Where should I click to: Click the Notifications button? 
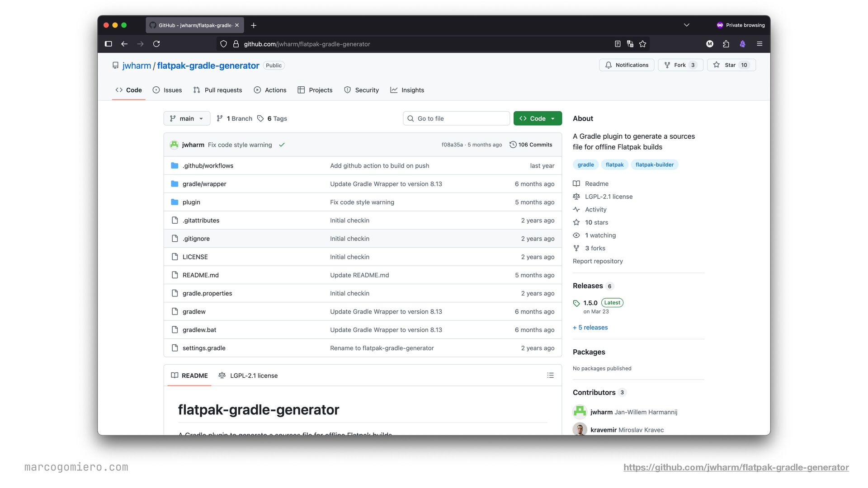[627, 65]
